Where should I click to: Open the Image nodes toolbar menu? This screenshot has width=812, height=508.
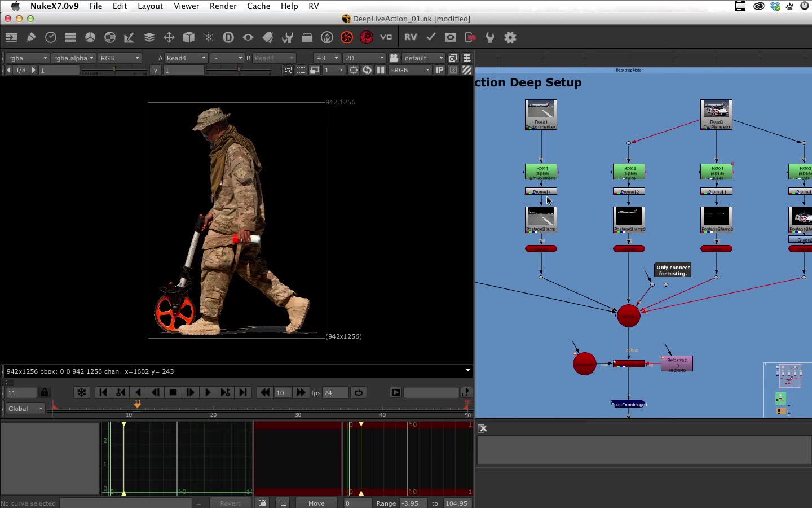pos(11,37)
